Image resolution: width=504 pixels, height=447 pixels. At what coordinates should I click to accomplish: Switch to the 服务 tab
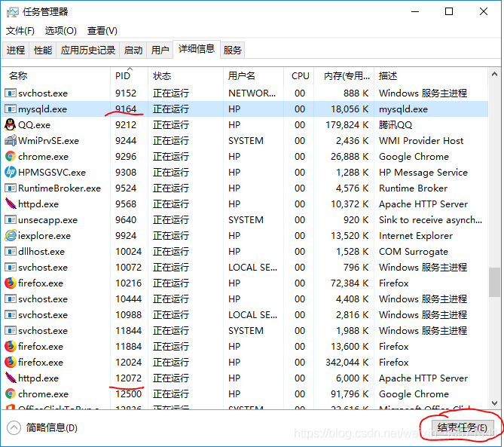pos(232,51)
